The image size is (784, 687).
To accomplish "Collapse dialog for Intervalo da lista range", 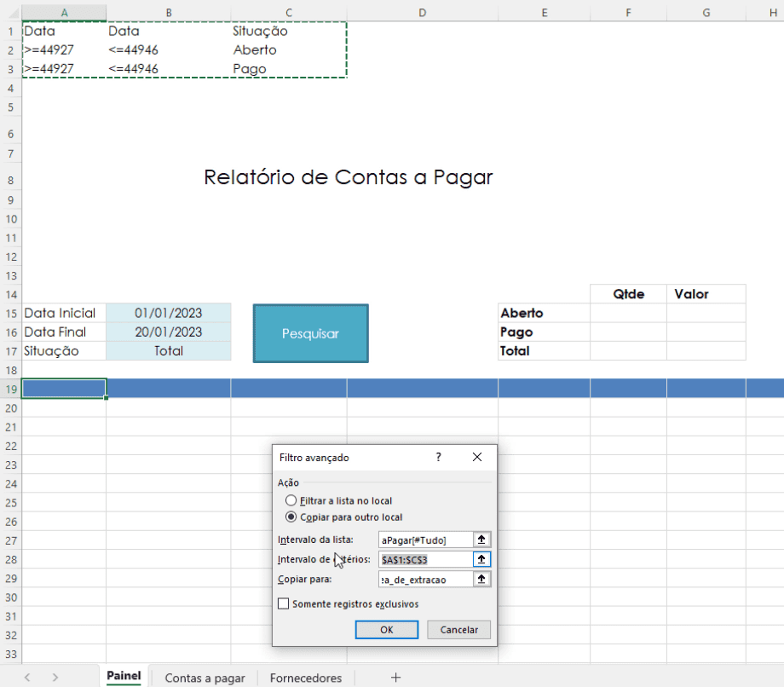I will click(481, 540).
